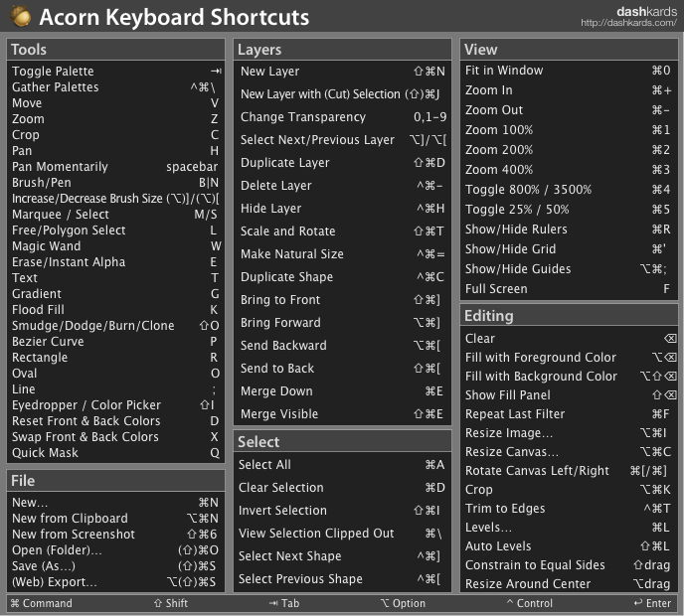Click the Select All row
Viewport: 684px width, 616px height.
[x=342, y=465]
